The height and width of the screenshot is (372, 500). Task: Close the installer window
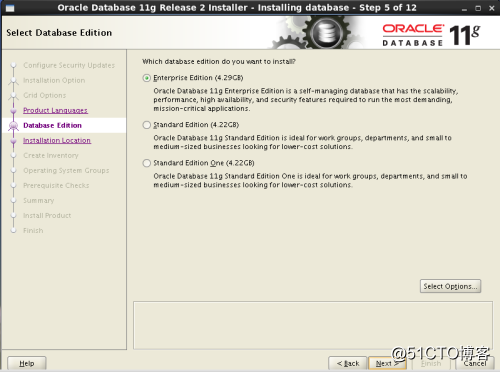[x=491, y=8]
